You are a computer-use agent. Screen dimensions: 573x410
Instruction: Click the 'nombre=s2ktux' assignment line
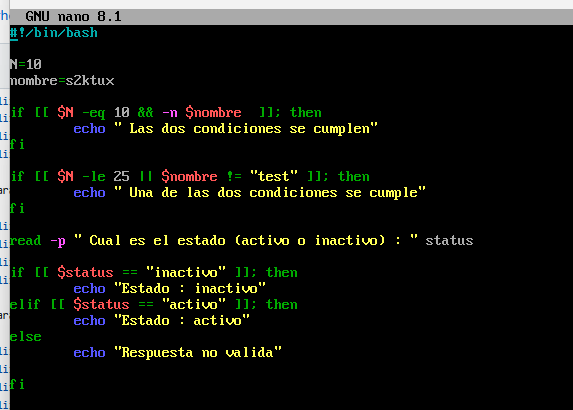(x=62, y=80)
